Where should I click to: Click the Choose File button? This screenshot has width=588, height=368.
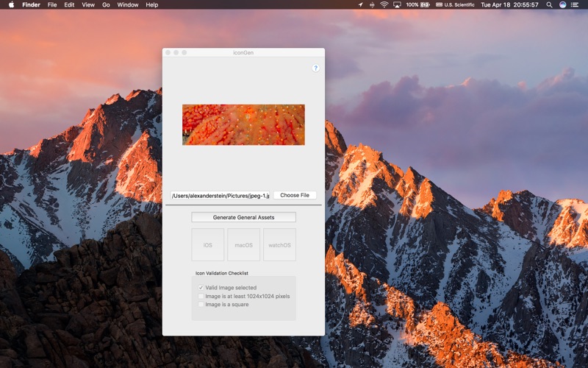[x=295, y=195]
